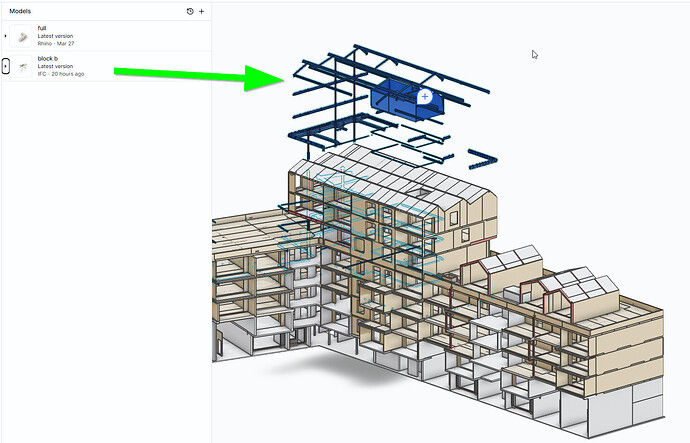The height and width of the screenshot is (443, 690).
Task: Open the version history clock icon
Action: click(x=190, y=11)
